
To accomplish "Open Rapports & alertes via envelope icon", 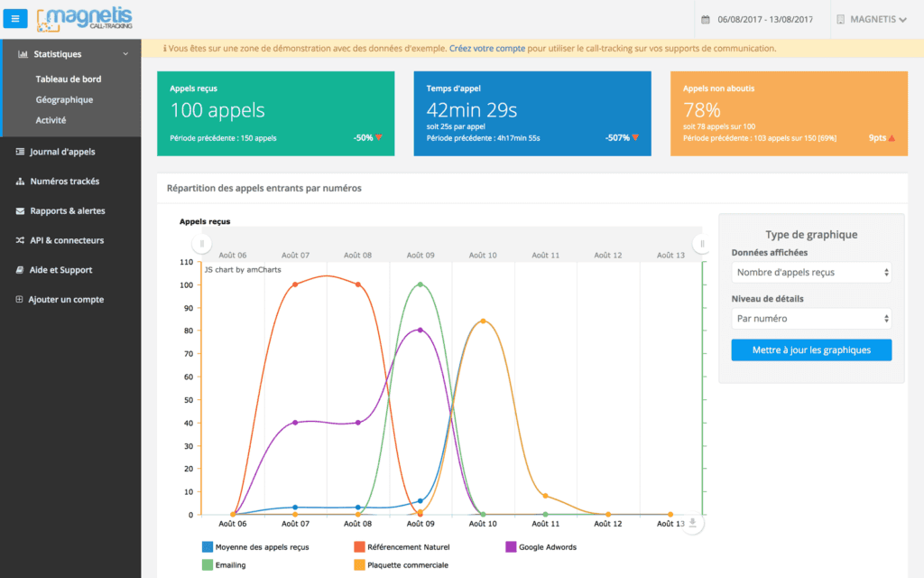I will (x=20, y=210).
